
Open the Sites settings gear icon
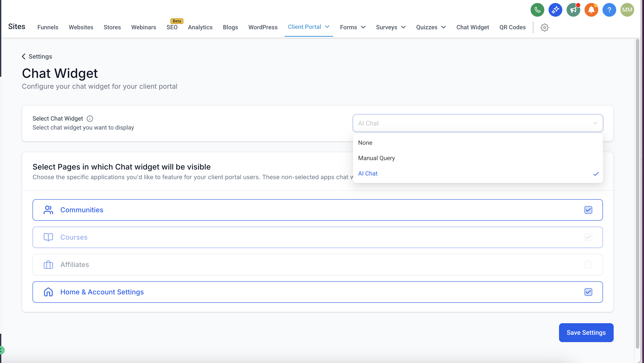click(545, 28)
